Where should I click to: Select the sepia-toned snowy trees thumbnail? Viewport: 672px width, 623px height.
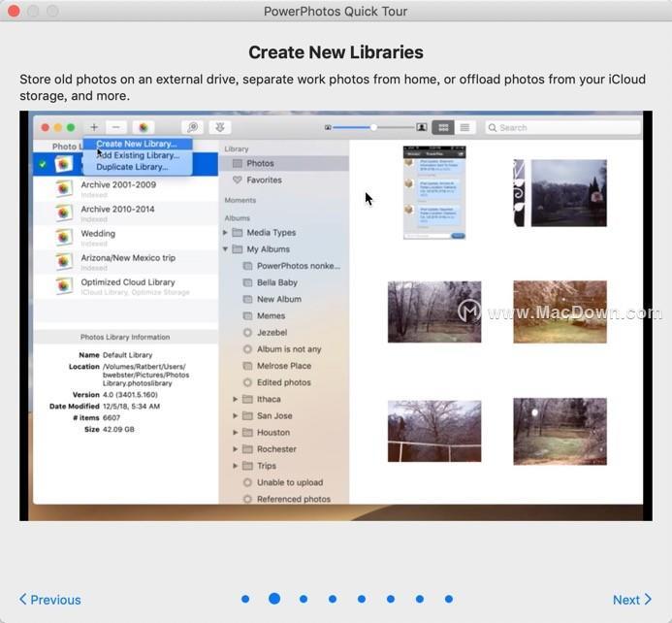coord(560,311)
